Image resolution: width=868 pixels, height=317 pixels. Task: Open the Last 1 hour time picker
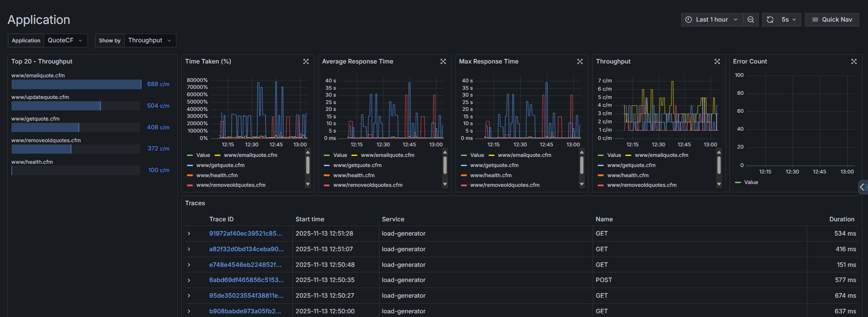click(x=712, y=20)
